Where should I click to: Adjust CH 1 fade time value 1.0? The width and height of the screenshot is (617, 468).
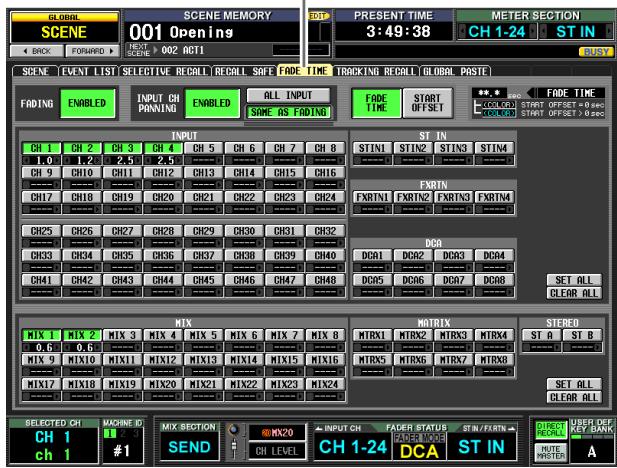(x=41, y=161)
